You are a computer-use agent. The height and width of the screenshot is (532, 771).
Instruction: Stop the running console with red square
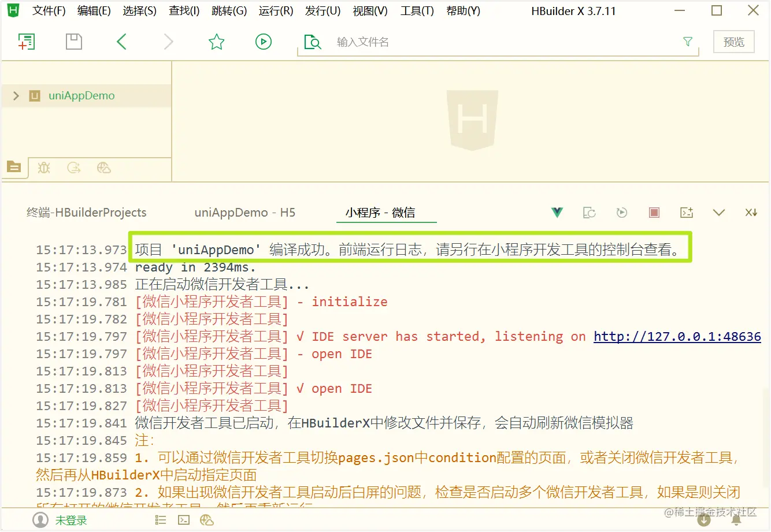click(654, 213)
